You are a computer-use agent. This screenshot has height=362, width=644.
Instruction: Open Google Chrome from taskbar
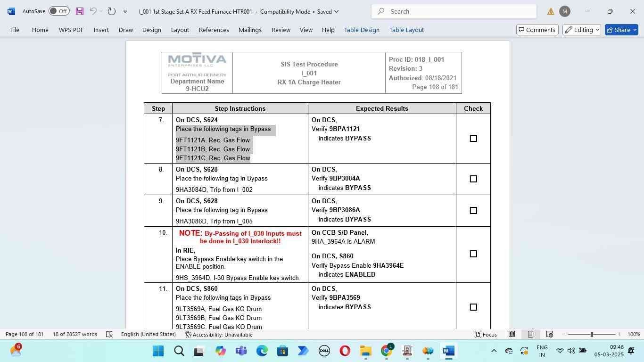[387, 351]
